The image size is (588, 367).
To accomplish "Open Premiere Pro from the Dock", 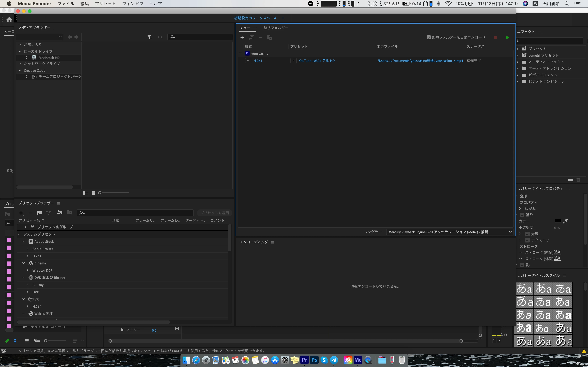I will tap(304, 360).
